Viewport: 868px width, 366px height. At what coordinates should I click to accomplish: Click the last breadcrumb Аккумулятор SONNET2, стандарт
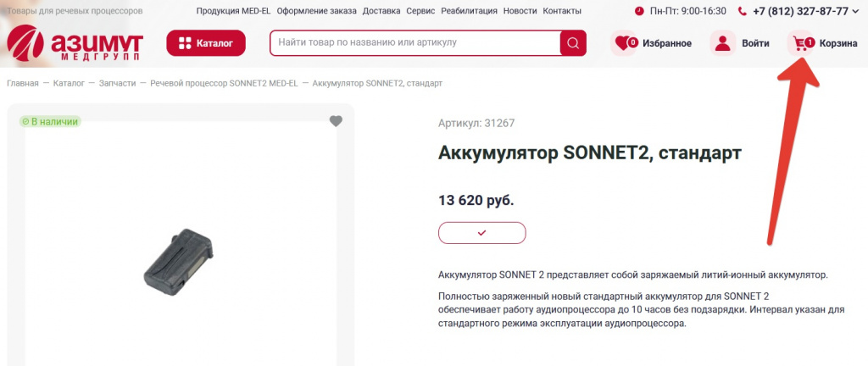pyautogui.click(x=377, y=84)
